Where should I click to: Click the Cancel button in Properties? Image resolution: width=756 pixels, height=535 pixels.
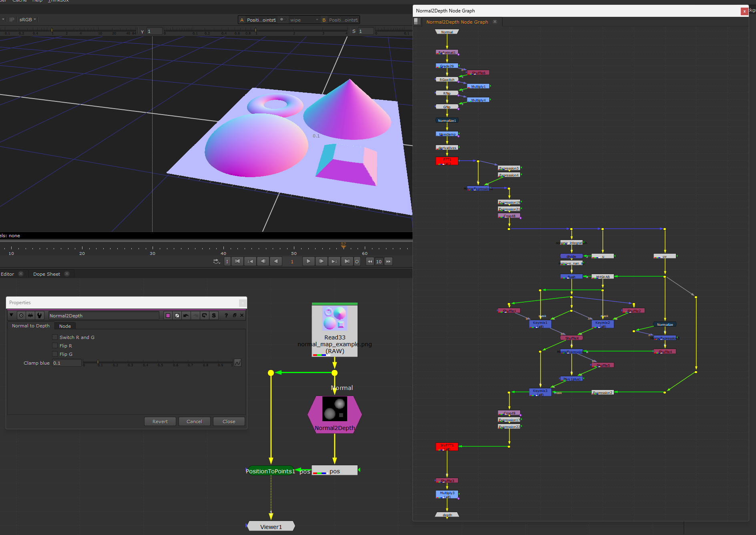point(194,422)
